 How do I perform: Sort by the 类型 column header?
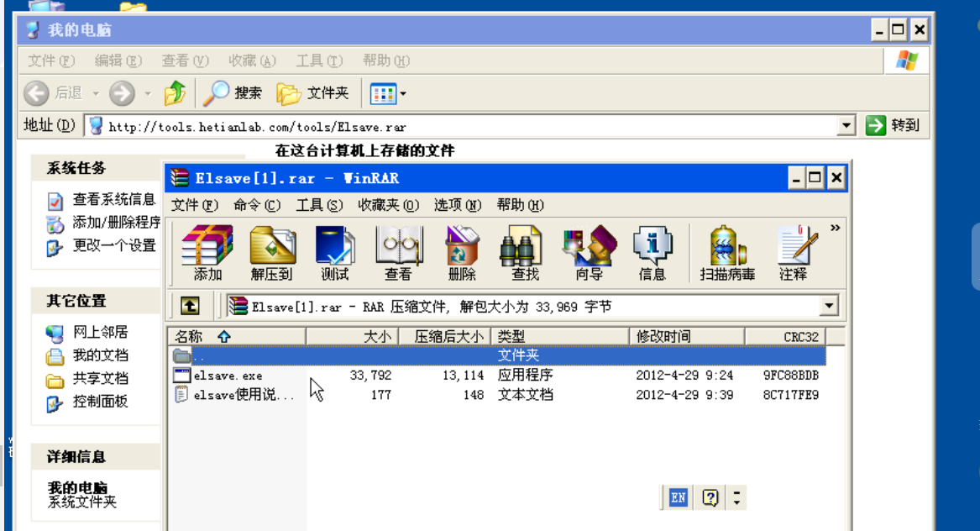click(560, 336)
